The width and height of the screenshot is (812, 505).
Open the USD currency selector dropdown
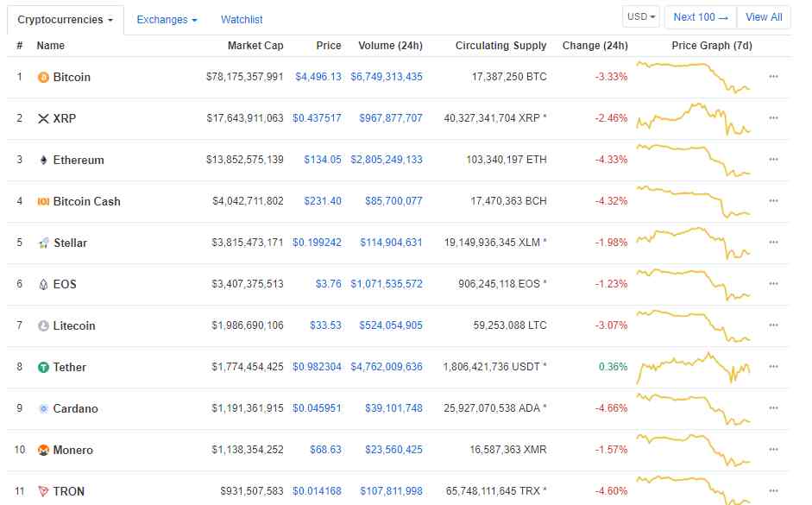641,17
